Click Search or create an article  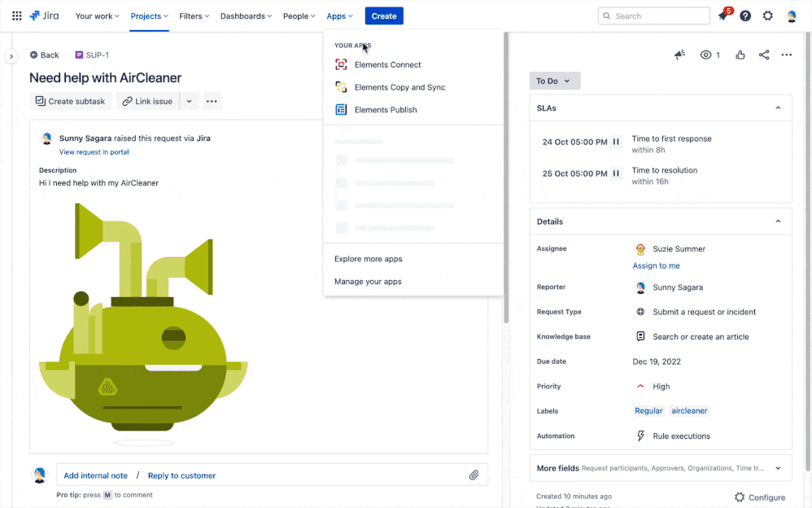(701, 336)
